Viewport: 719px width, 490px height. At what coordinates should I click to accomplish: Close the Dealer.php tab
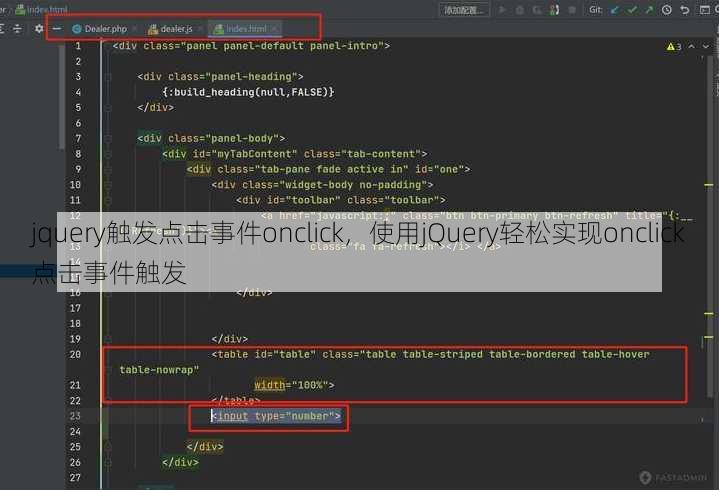135,29
